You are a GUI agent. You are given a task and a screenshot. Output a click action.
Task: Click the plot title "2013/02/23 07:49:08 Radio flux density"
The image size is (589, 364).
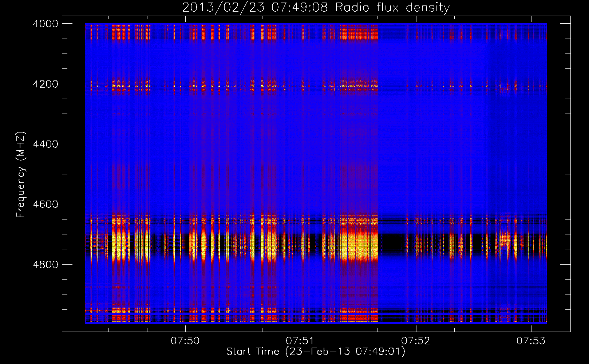tap(316, 7)
